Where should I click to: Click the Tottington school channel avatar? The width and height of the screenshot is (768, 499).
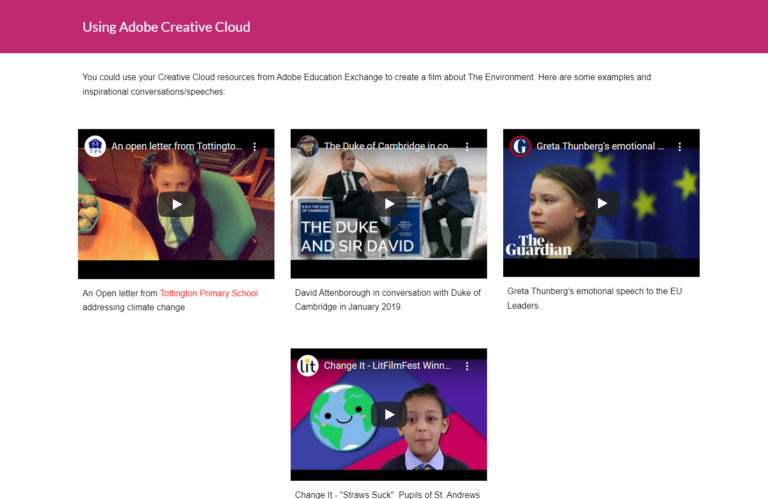tap(96, 146)
